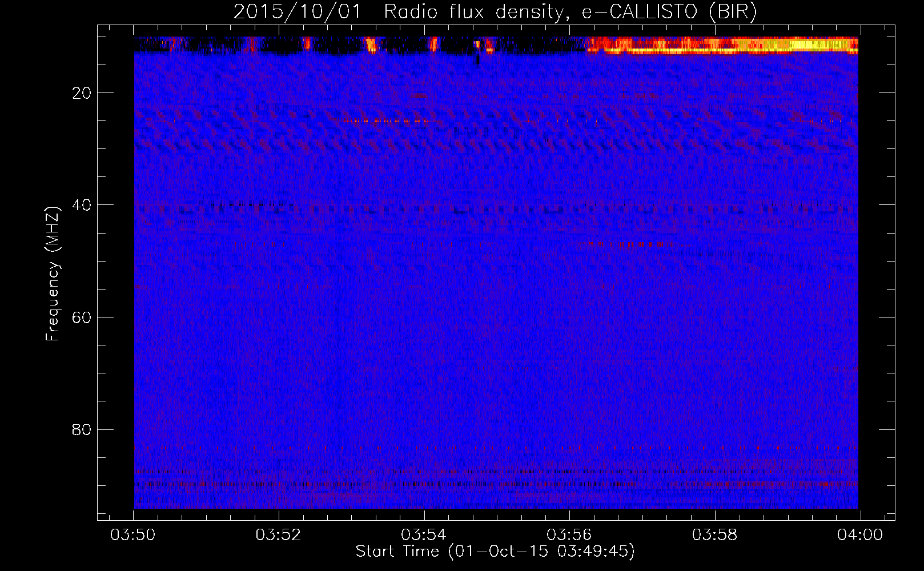Click the 04:00 time tick label
The width and height of the screenshot is (924, 571).
coord(860,535)
